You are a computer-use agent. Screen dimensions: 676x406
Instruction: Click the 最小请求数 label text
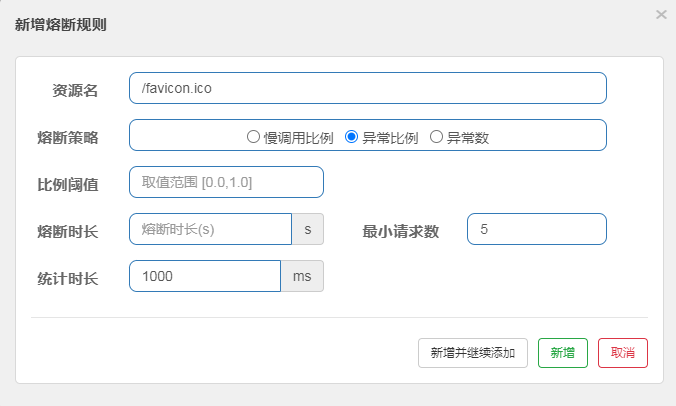click(x=401, y=231)
